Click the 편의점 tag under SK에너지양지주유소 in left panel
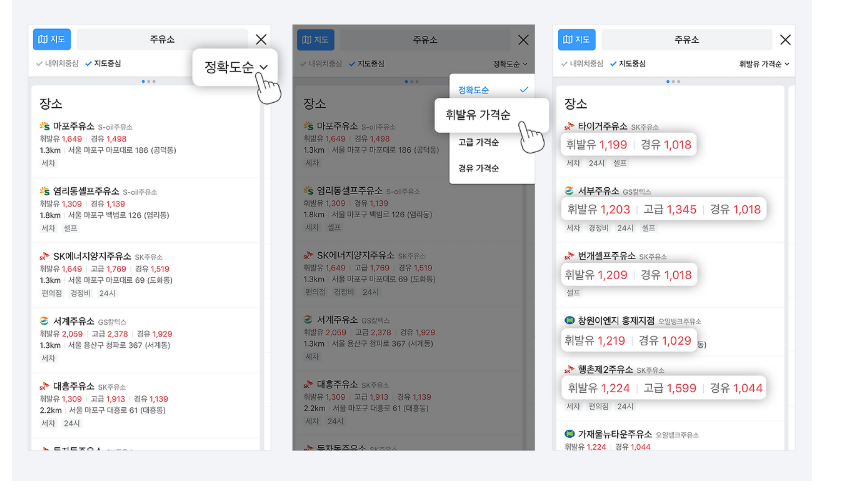The height and width of the screenshot is (490, 845). (x=52, y=293)
